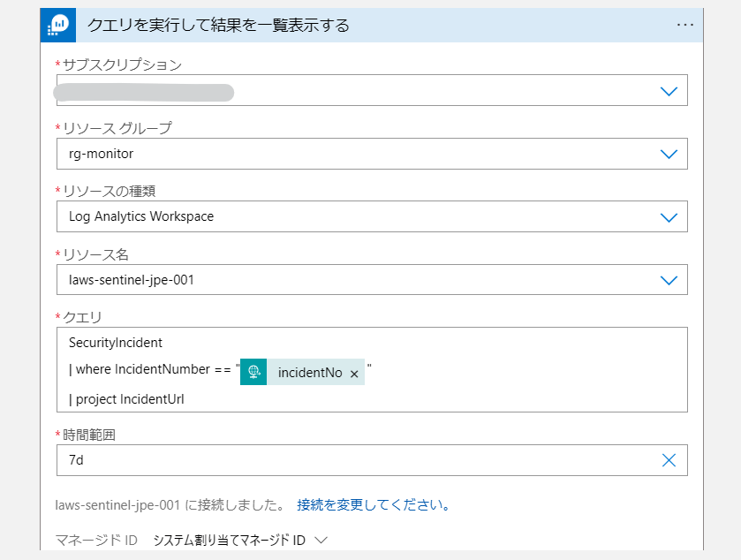Open the action's ellipsis menu
This screenshot has width=741, height=560.
[684, 25]
